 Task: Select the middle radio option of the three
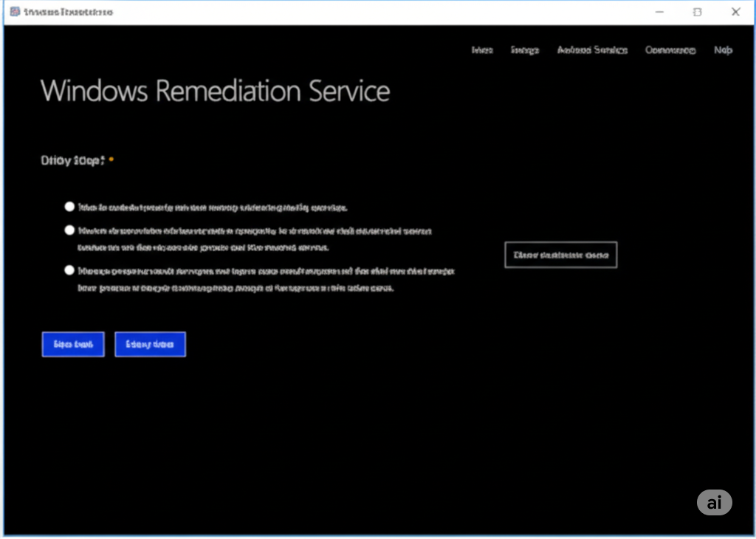click(69, 230)
